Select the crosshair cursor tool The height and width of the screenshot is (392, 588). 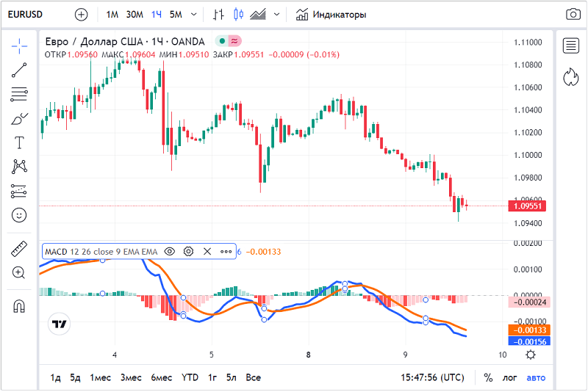(19, 46)
